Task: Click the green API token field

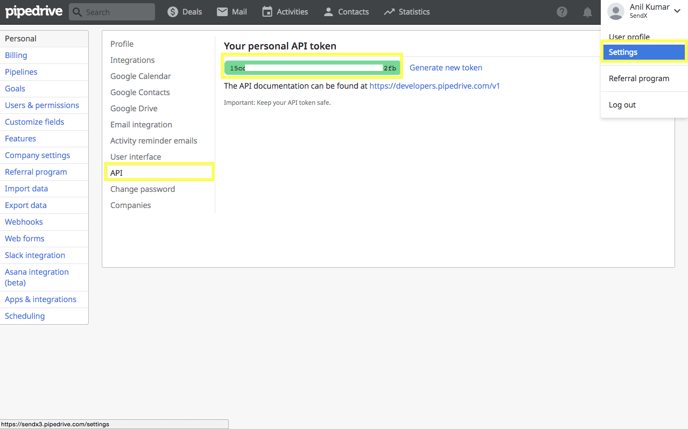Action: click(312, 68)
